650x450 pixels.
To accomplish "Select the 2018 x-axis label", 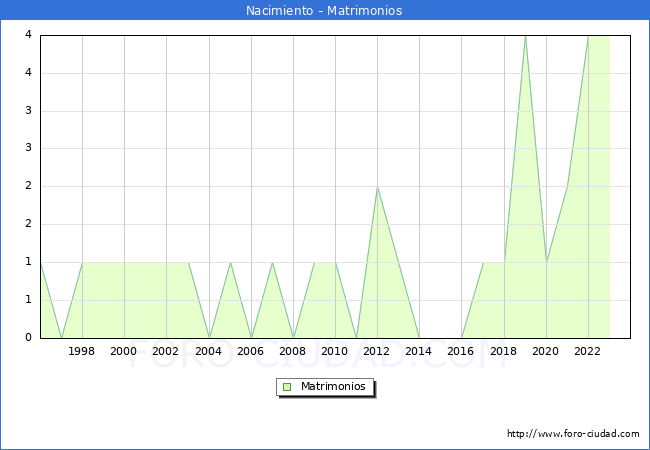I will click(502, 351).
